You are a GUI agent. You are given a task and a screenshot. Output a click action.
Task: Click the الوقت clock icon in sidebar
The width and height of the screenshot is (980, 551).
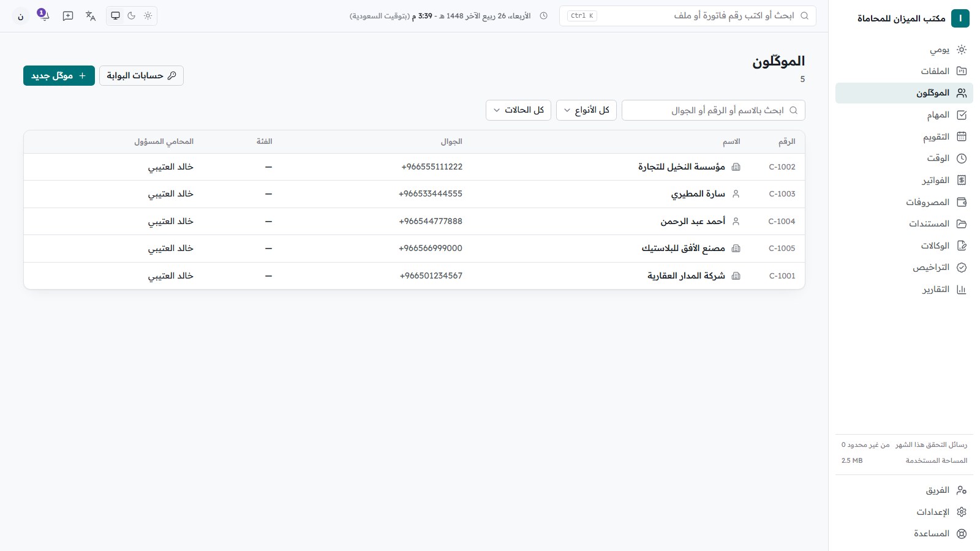coord(962,159)
